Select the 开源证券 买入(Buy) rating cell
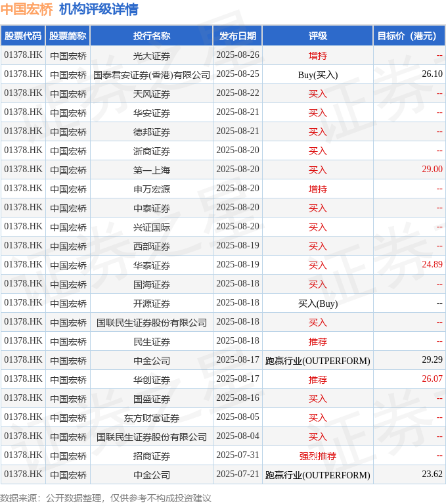This screenshot has height=504, width=446. coord(318,304)
